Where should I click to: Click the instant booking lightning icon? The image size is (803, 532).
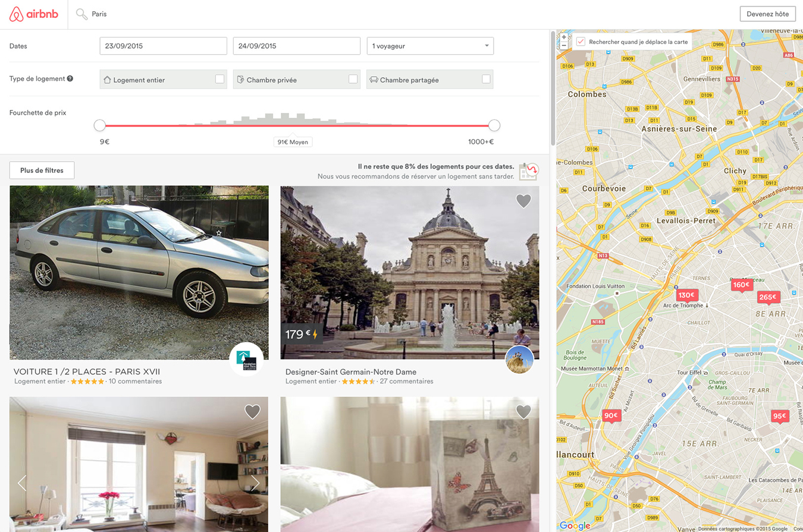tap(315, 335)
